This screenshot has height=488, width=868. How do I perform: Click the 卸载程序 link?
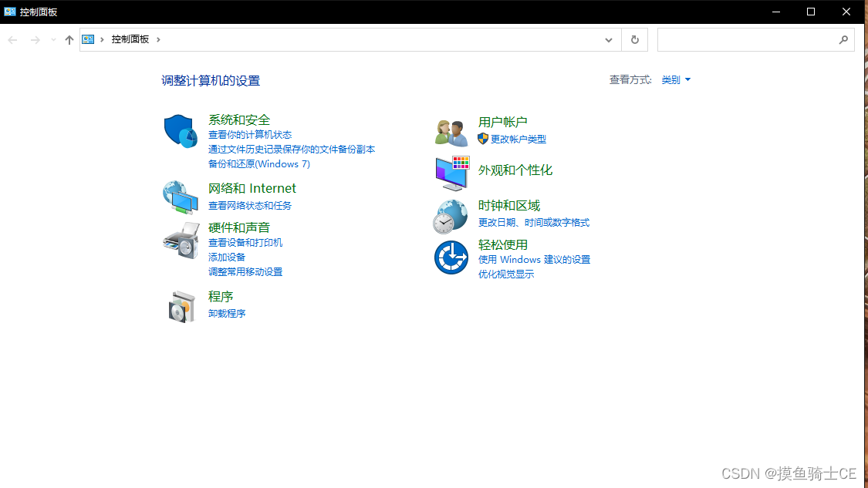click(x=226, y=313)
